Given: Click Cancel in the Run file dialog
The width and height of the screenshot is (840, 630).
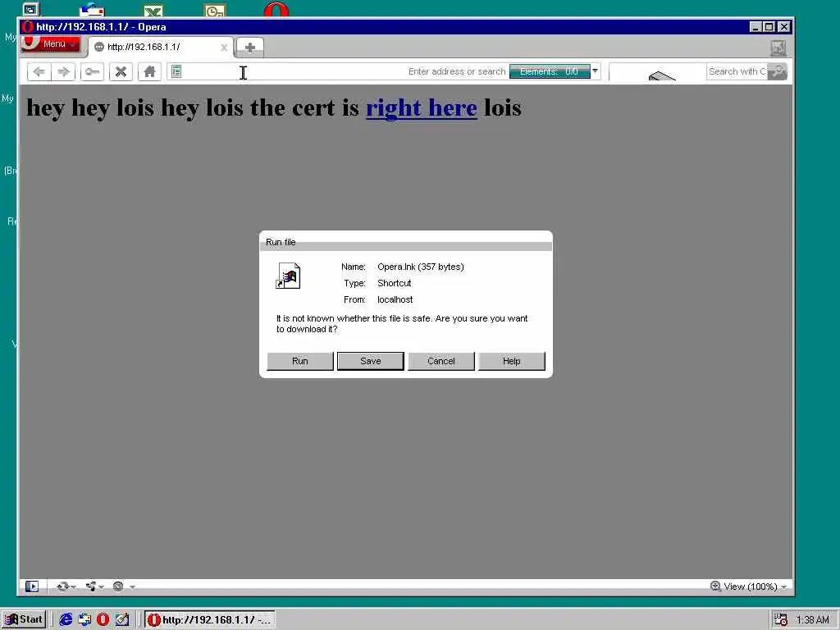Looking at the screenshot, I should [441, 361].
